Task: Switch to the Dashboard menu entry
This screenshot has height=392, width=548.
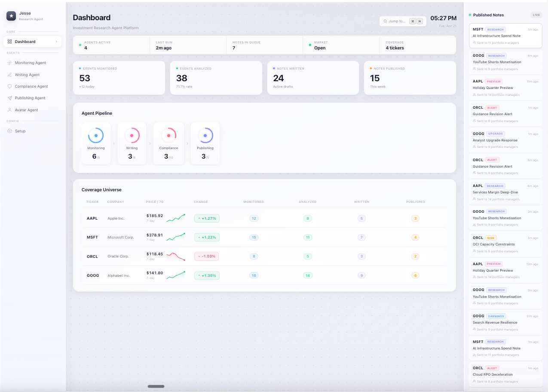Action: click(x=30, y=42)
